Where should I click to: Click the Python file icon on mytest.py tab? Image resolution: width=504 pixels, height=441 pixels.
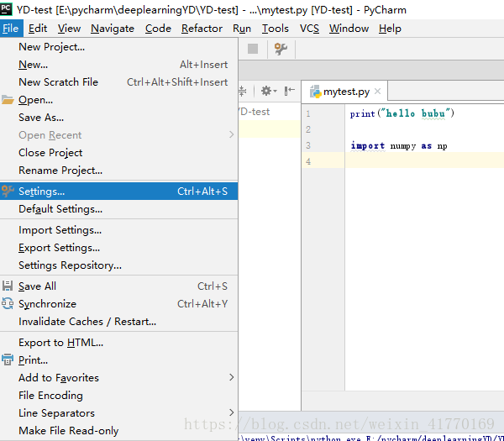pyautogui.click(x=315, y=92)
